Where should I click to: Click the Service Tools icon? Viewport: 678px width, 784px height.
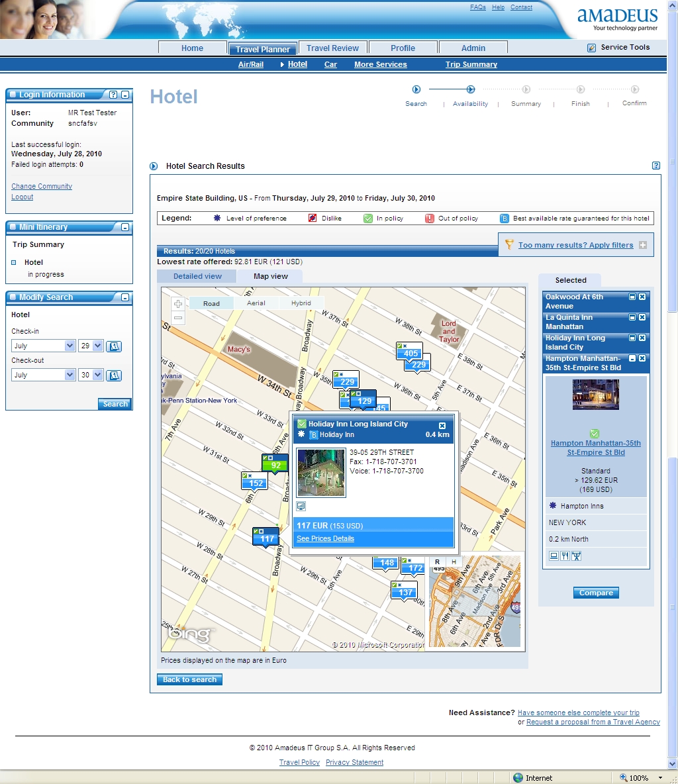[x=591, y=48]
